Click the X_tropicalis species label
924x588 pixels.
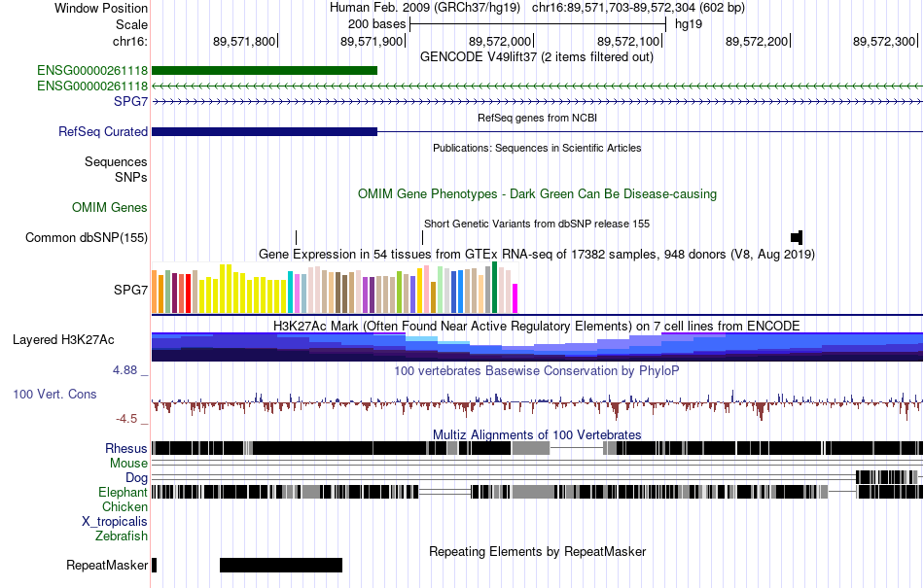(115, 522)
